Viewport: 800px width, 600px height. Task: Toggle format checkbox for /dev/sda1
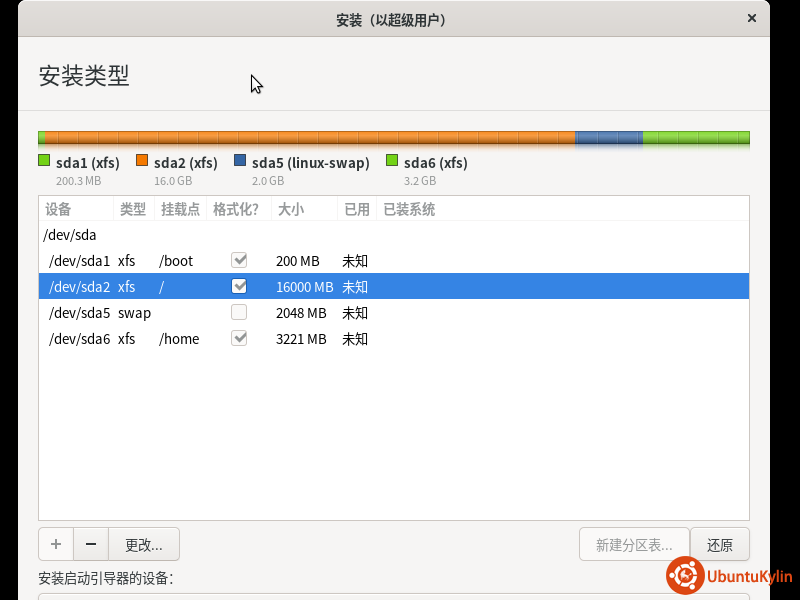239,260
